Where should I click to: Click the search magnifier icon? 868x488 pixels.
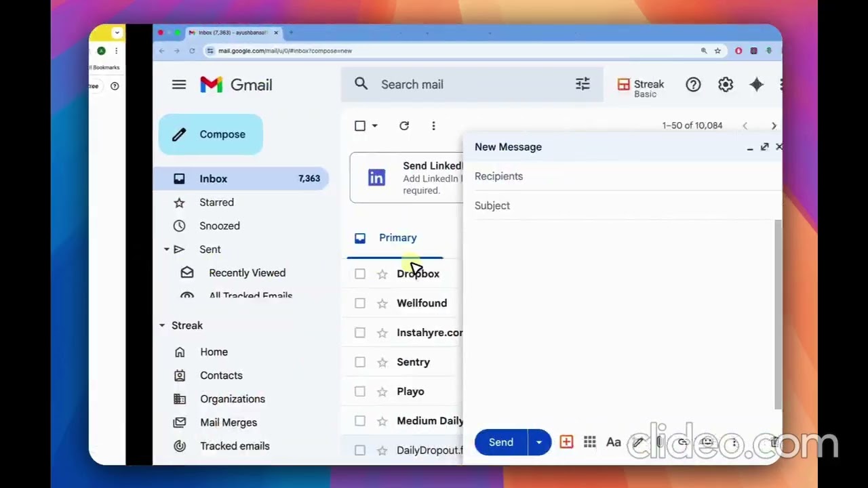(x=361, y=84)
